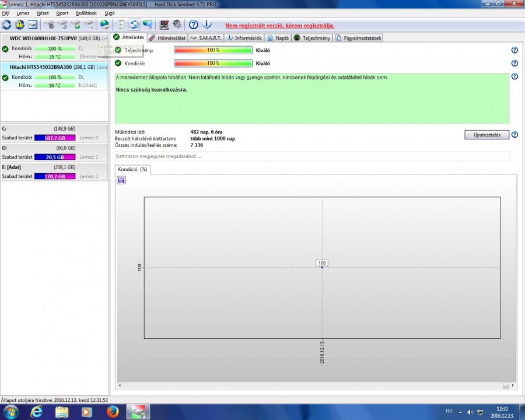Image resolution: width=525 pixels, height=420 pixels.
Task: Click the E: [Adat] free space 170,7 GB bar
Action: 55,176
